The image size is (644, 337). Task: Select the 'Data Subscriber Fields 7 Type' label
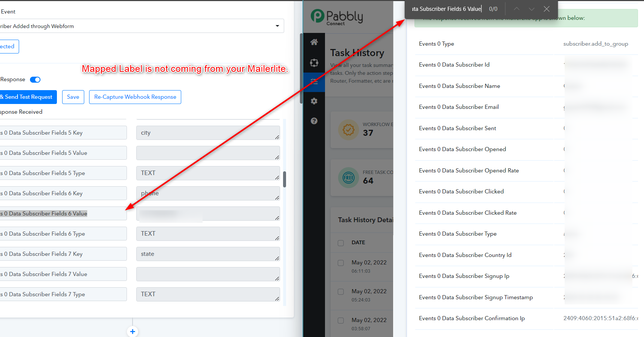click(x=63, y=294)
